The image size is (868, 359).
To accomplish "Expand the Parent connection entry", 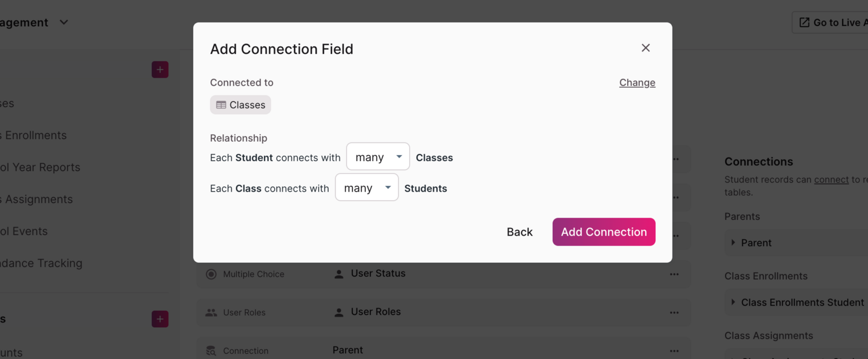I will pyautogui.click(x=734, y=243).
